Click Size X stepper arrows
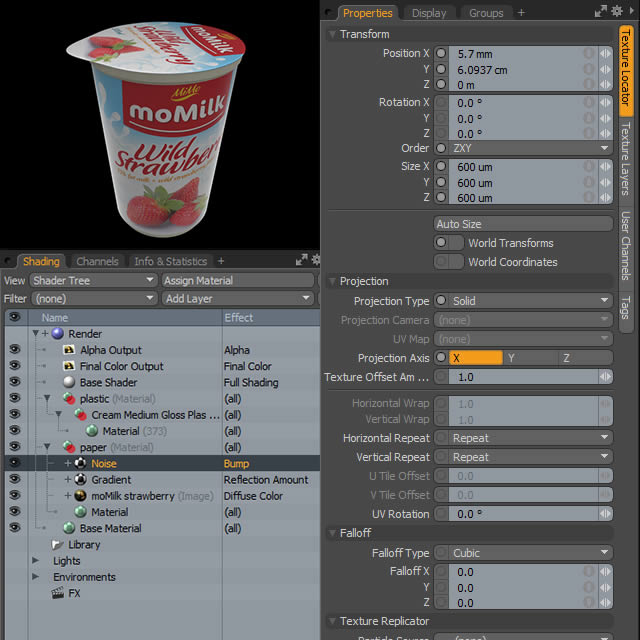This screenshot has height=640, width=640. click(x=605, y=167)
